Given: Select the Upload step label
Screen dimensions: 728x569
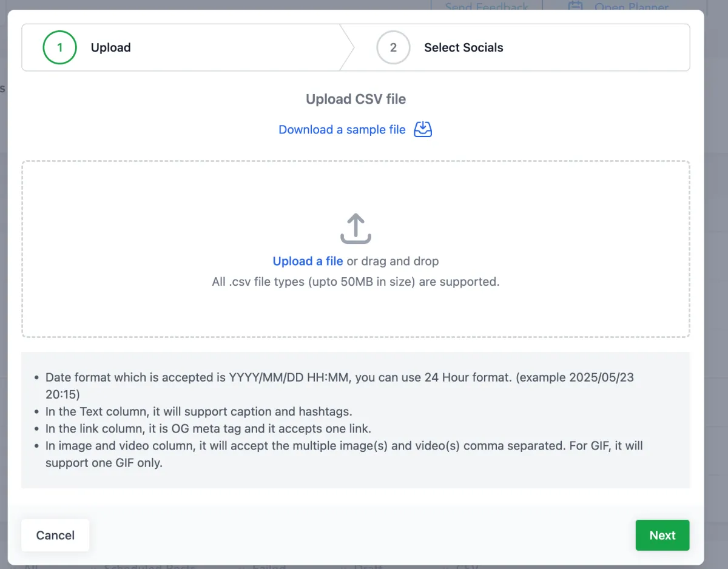Looking at the screenshot, I should [110, 47].
